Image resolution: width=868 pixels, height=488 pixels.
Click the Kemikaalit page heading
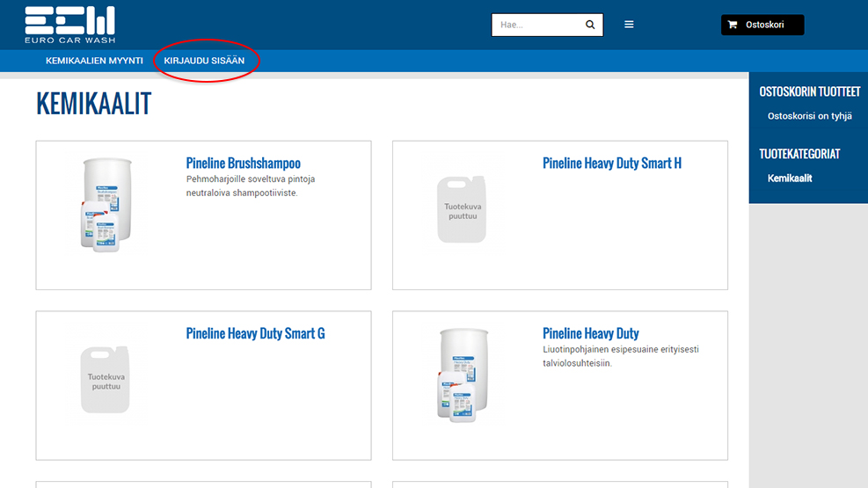(x=94, y=104)
